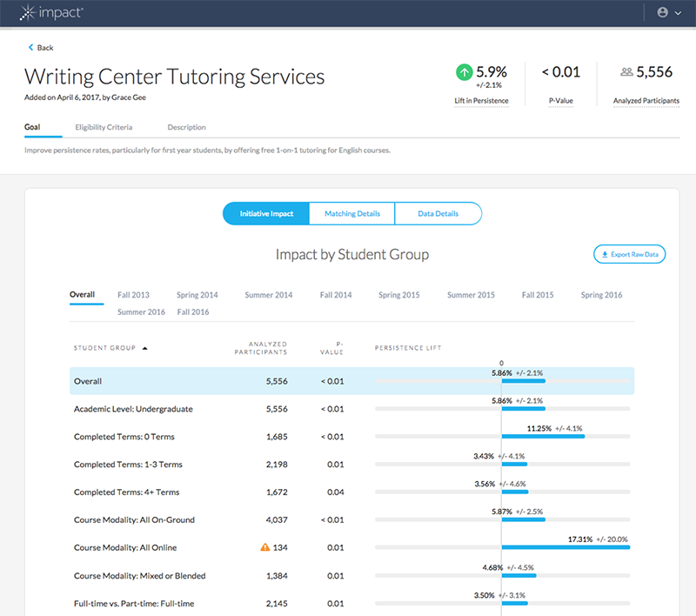Screen dimensions: 696x616
Task: Open the Eligibility Criteria tab
Action: coord(104,127)
